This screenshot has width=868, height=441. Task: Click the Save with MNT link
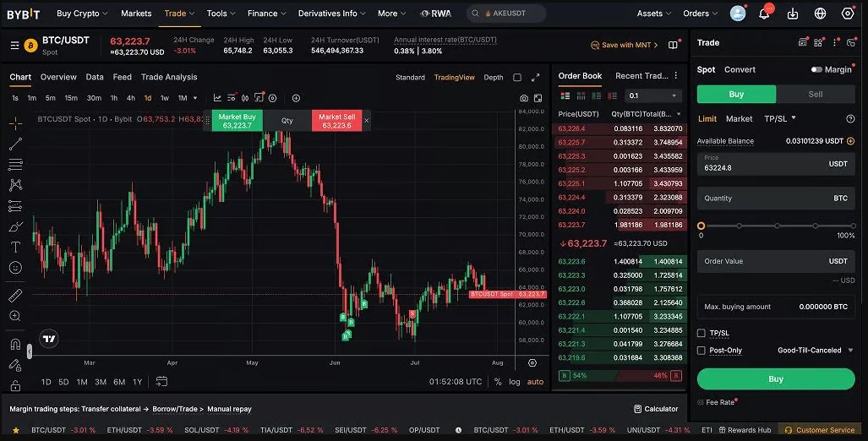pos(625,45)
